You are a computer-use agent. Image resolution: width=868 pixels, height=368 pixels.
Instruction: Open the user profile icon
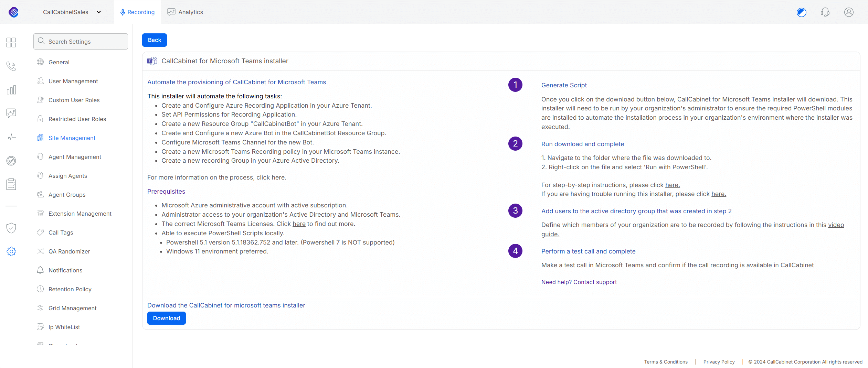pyautogui.click(x=849, y=12)
